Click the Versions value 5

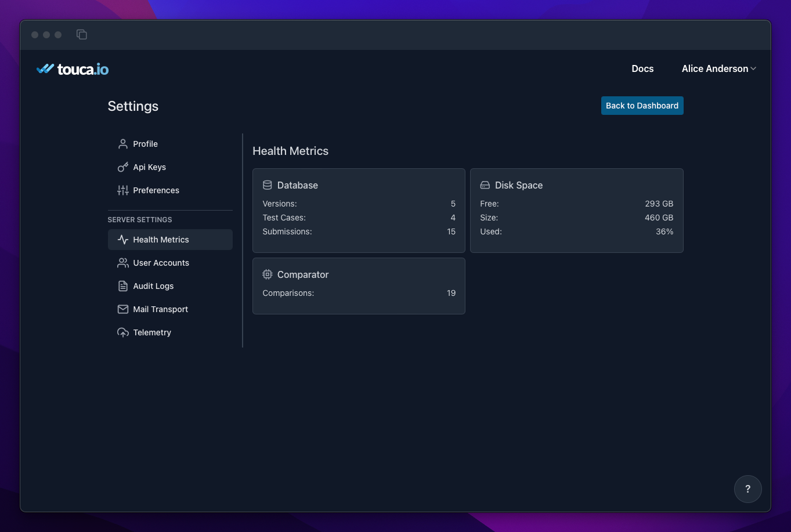click(x=453, y=204)
